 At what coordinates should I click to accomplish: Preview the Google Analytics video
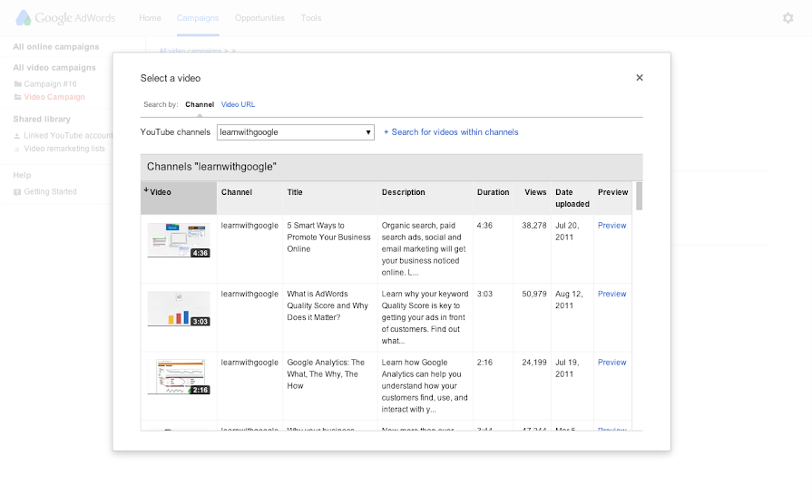pyautogui.click(x=611, y=363)
